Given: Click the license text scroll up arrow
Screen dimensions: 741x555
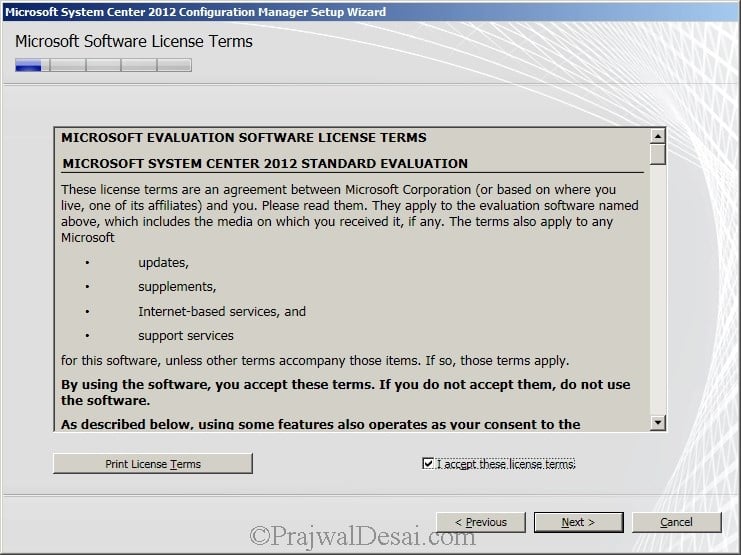Looking at the screenshot, I should click(x=657, y=137).
